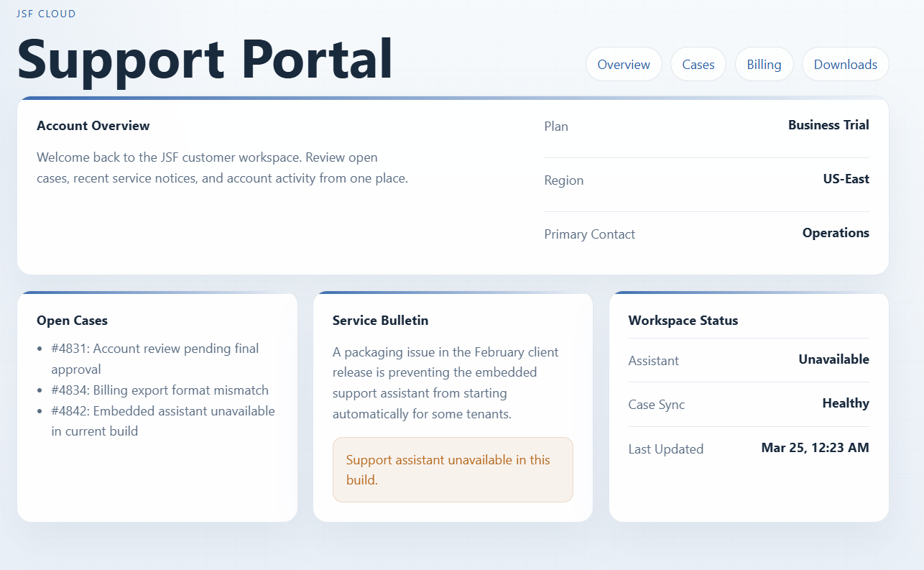Image resolution: width=924 pixels, height=570 pixels.
Task: Select the Billing tab
Action: [x=764, y=63]
